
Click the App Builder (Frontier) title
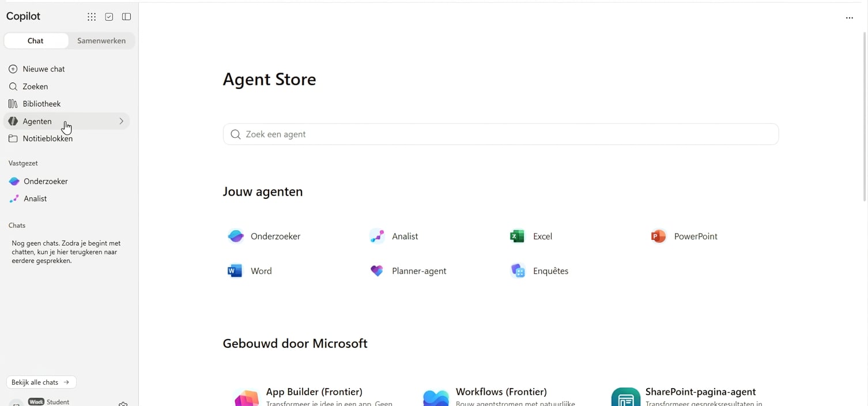pos(314,392)
